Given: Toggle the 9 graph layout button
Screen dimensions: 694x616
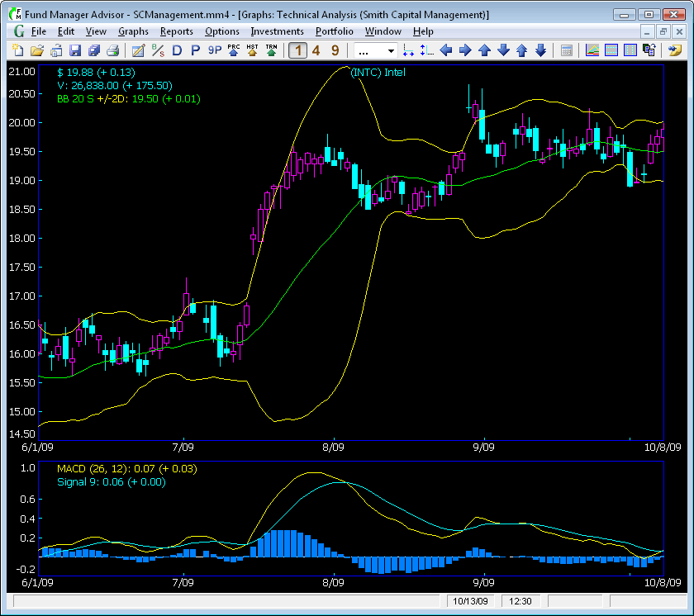Looking at the screenshot, I should 335,50.
